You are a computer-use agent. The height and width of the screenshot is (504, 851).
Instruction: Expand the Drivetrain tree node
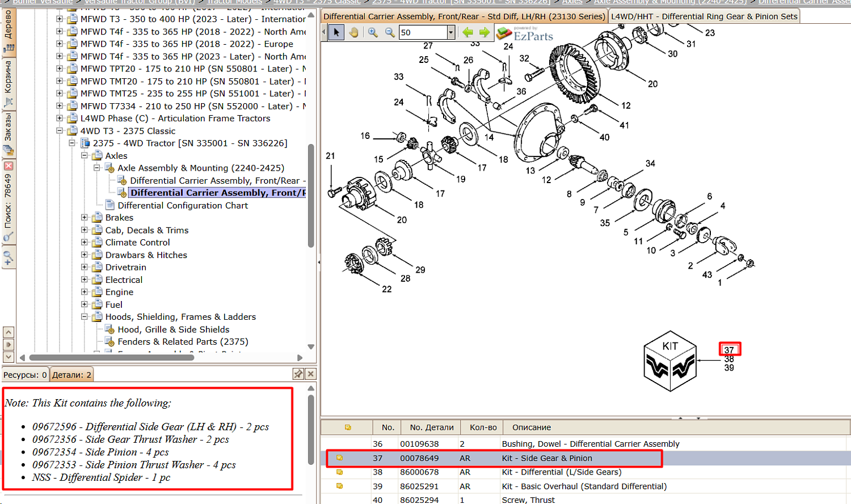coord(85,268)
